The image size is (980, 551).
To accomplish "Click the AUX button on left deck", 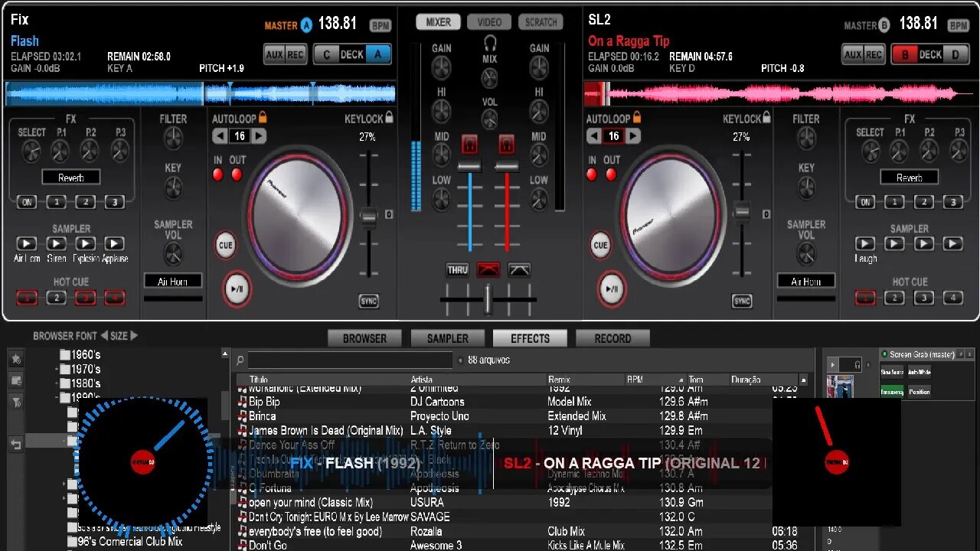I will 275,54.
